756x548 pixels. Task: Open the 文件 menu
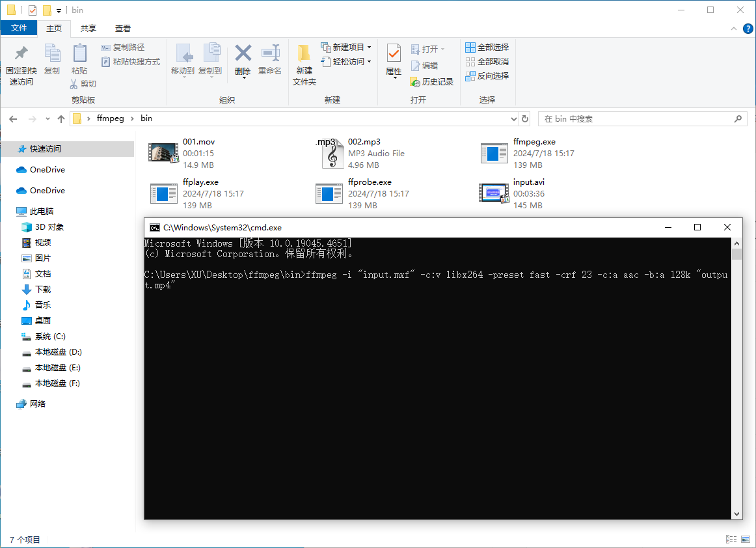pos(20,28)
